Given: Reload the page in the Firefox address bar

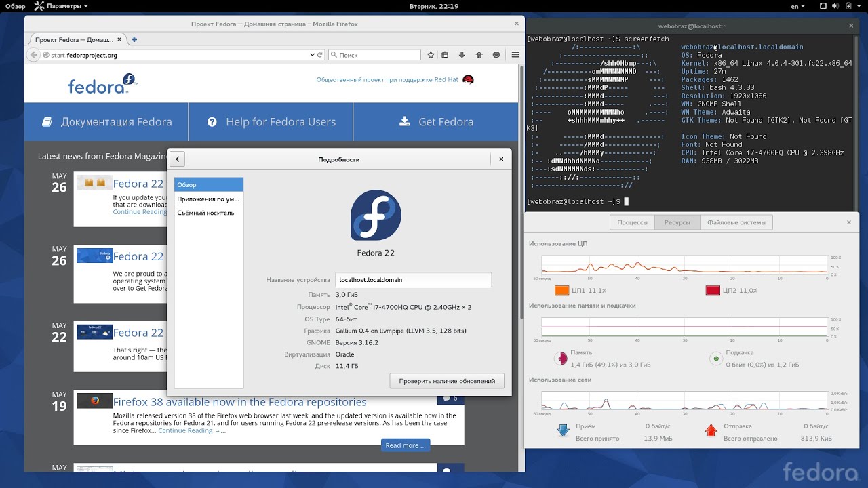Looking at the screenshot, I should [321, 55].
